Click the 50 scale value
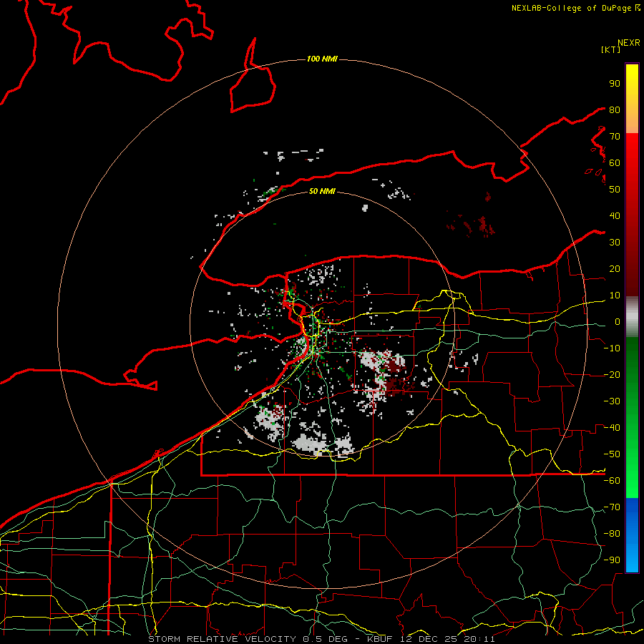644x644 pixels. point(615,190)
